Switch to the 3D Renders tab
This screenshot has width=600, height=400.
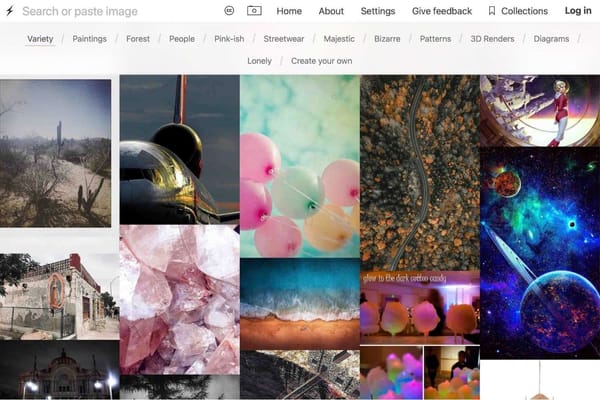point(492,39)
